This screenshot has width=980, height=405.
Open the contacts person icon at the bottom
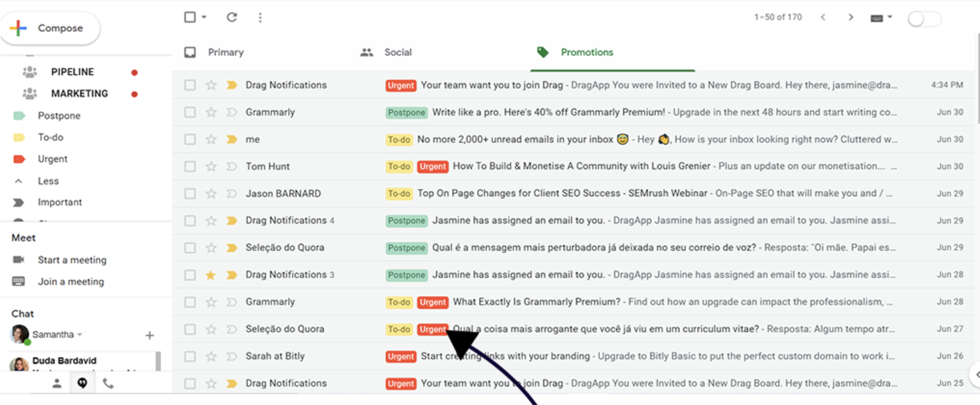(x=57, y=383)
